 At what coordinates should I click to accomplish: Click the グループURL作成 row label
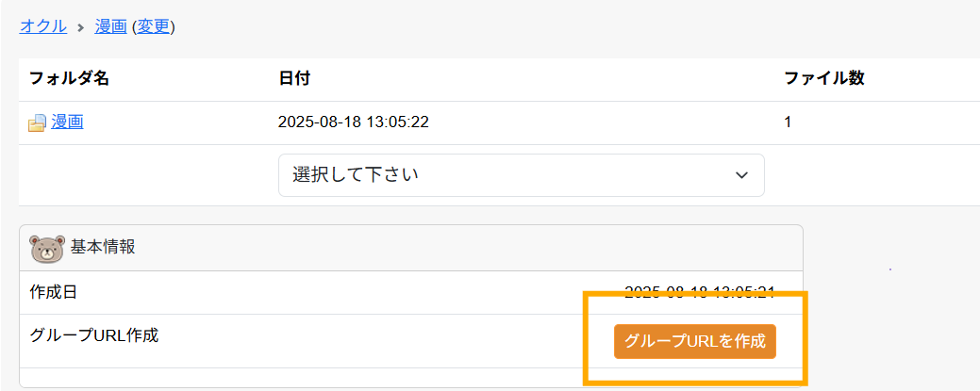pyautogui.click(x=94, y=335)
